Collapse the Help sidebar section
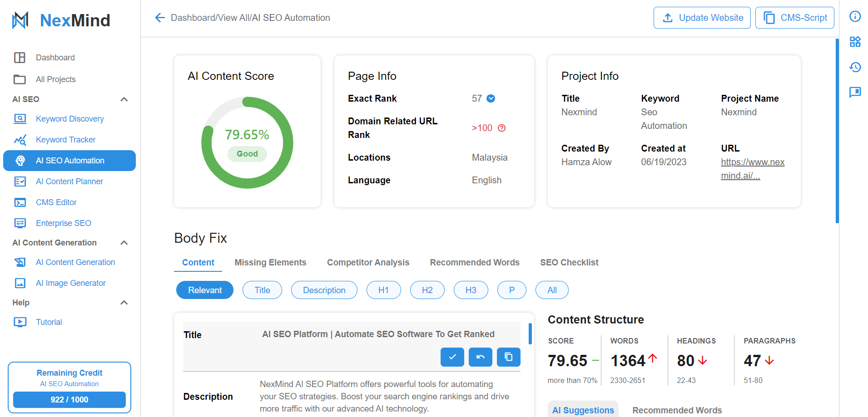This screenshot has width=868, height=417. tap(124, 303)
